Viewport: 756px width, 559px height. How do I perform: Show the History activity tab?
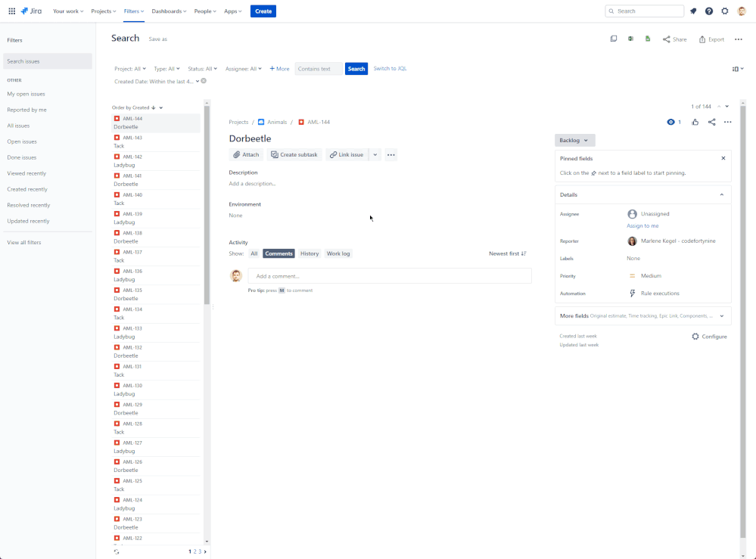pyautogui.click(x=310, y=253)
